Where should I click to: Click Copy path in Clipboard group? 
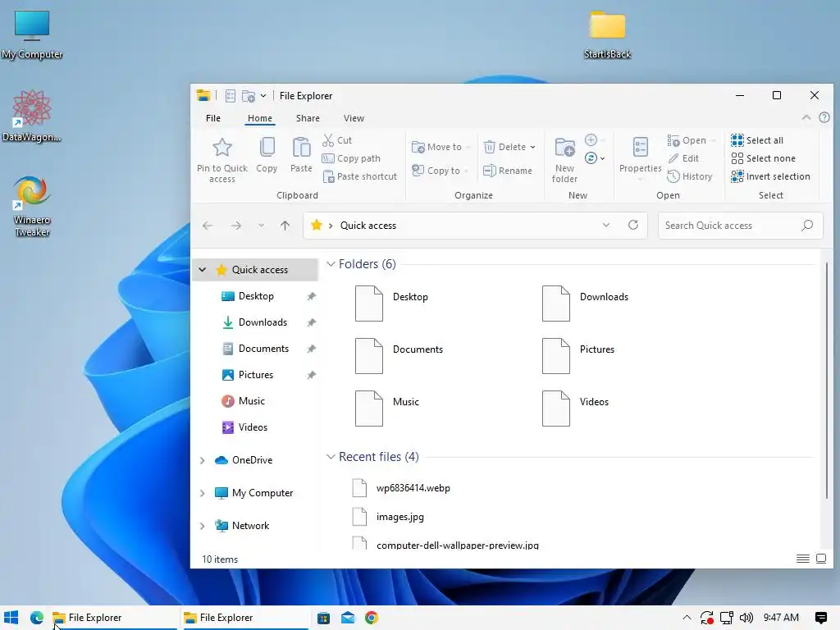[351, 158]
